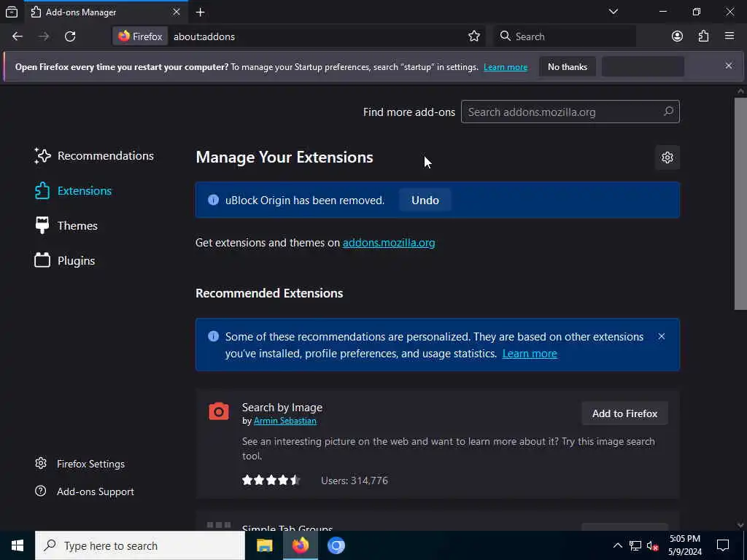Close the Add-ons Manager tab
747x560 pixels.
click(x=177, y=12)
